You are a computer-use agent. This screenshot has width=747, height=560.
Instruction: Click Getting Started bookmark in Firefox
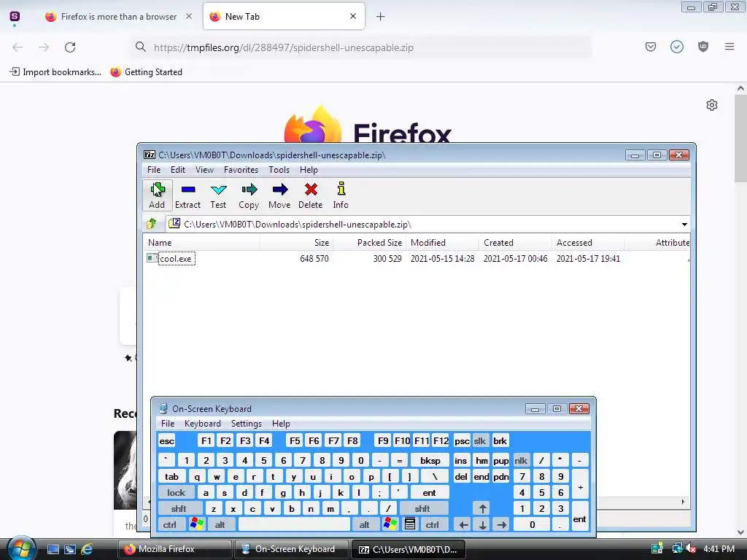pyautogui.click(x=146, y=72)
